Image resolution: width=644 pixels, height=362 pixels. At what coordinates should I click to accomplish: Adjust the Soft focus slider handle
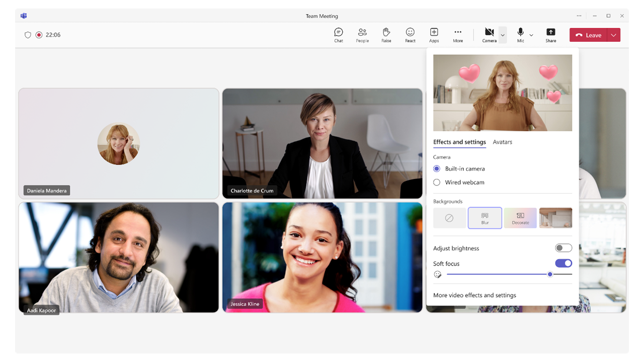click(550, 274)
